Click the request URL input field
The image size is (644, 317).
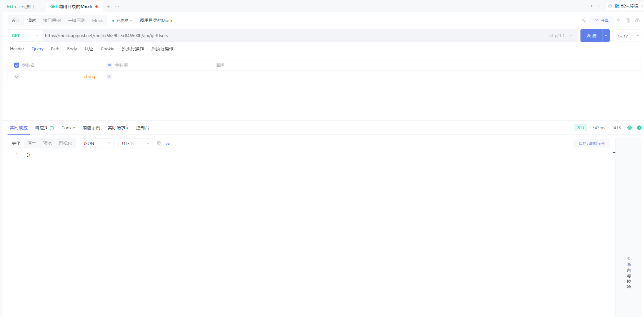coord(294,36)
